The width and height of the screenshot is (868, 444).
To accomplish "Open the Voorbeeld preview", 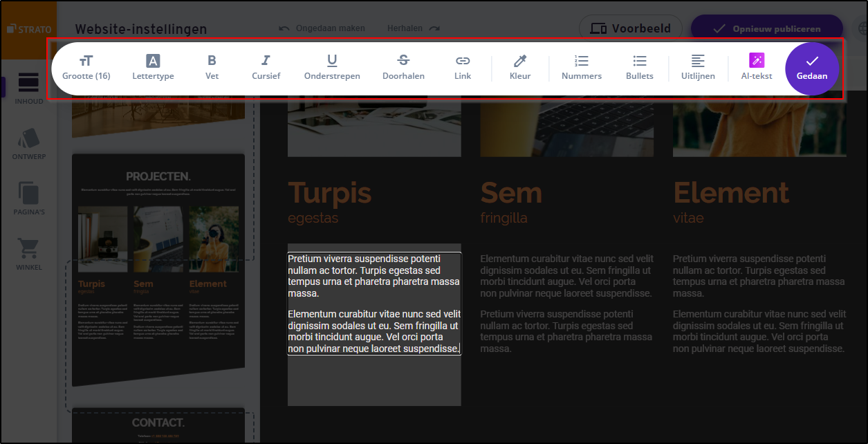I will (630, 29).
